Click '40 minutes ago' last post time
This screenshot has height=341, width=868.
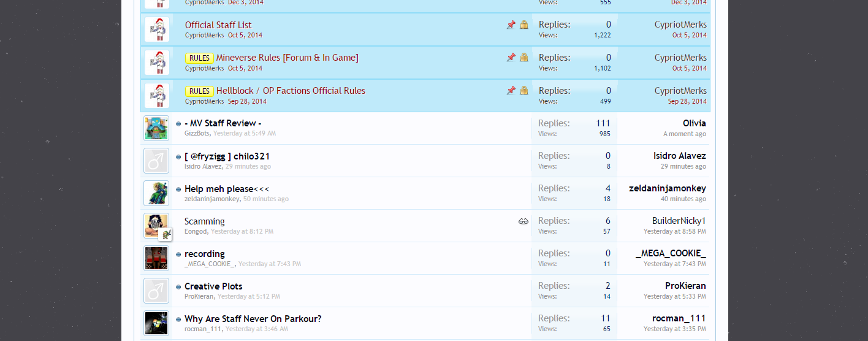(683, 199)
